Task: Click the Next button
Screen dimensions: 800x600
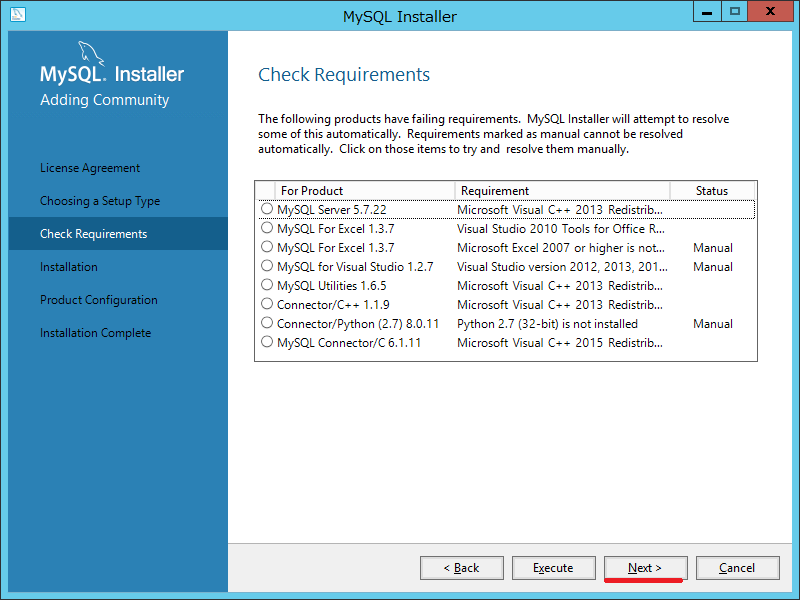Action: click(x=645, y=568)
